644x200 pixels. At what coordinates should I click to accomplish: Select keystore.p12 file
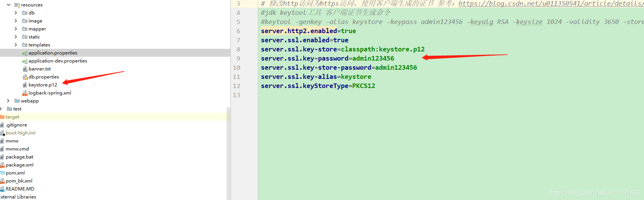(x=43, y=85)
